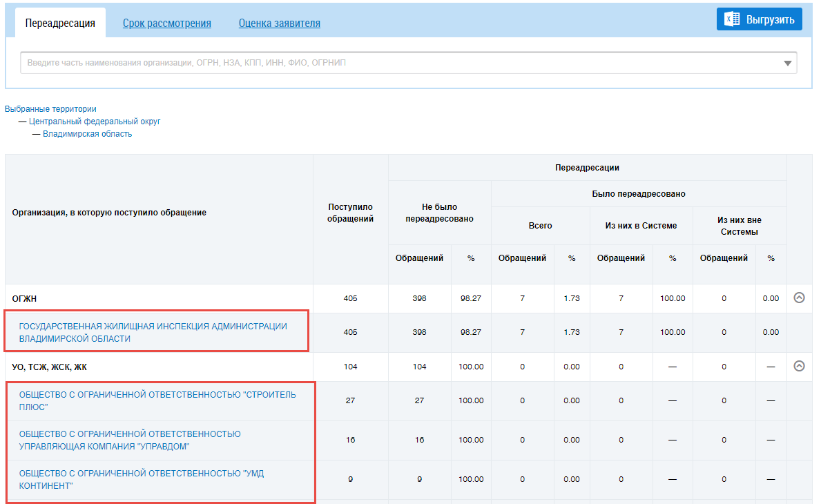Open Государственная жилищная инспекция organization link
821x504 pixels.
tap(153, 332)
